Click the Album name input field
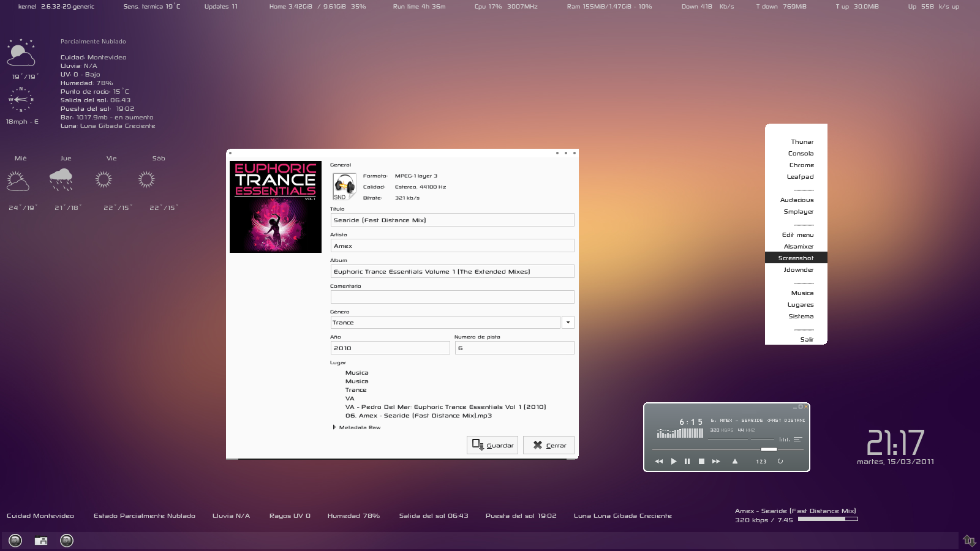This screenshot has width=980, height=551. (x=452, y=271)
